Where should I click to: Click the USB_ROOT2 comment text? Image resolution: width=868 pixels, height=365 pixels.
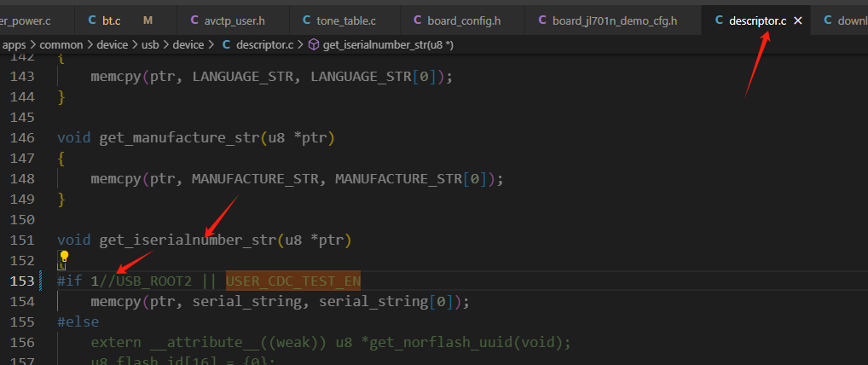tap(153, 281)
